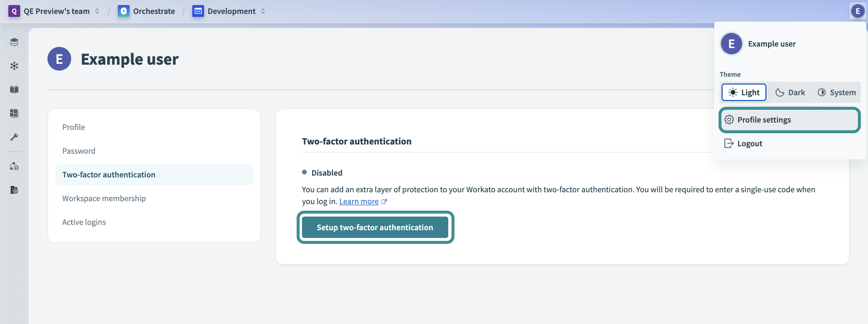This screenshot has height=324, width=868.
Task: Click the wrench tools sidebar icon
Action: (14, 137)
